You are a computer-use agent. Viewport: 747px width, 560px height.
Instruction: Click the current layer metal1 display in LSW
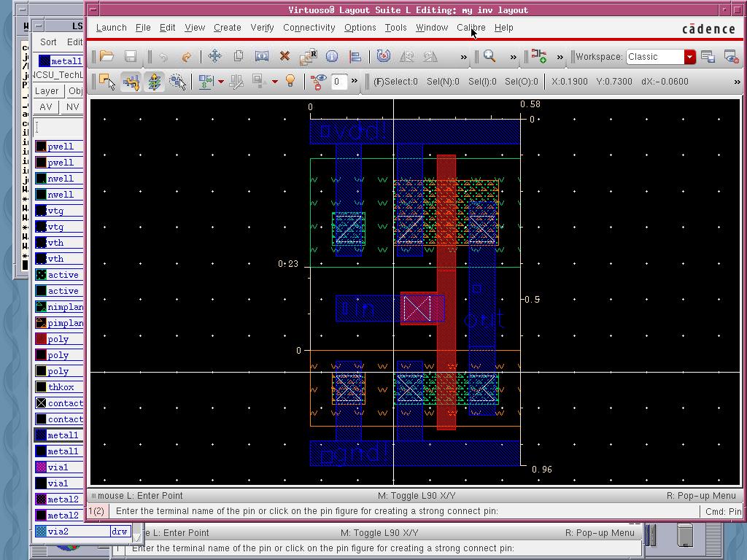click(61, 61)
